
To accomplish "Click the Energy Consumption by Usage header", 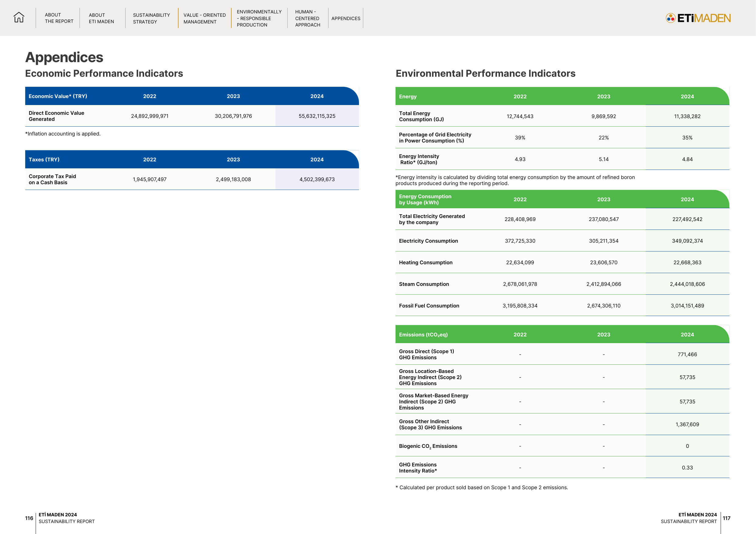I will coord(425,199).
